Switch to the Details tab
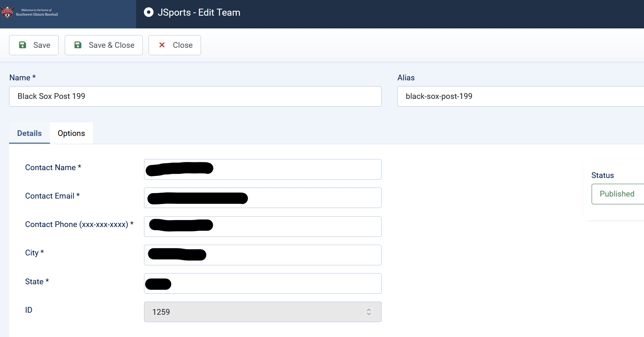The image size is (644, 337). pos(29,133)
